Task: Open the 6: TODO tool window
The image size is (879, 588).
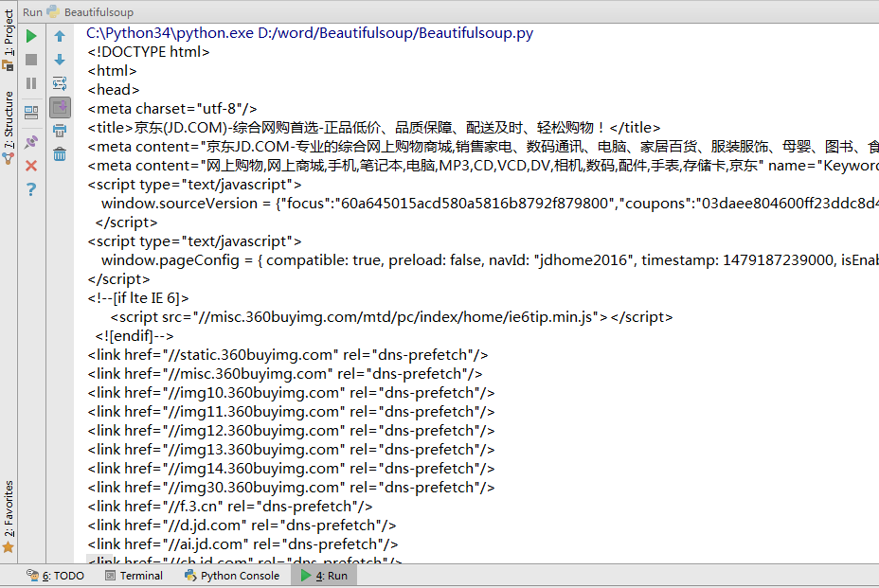Action: coord(55,576)
